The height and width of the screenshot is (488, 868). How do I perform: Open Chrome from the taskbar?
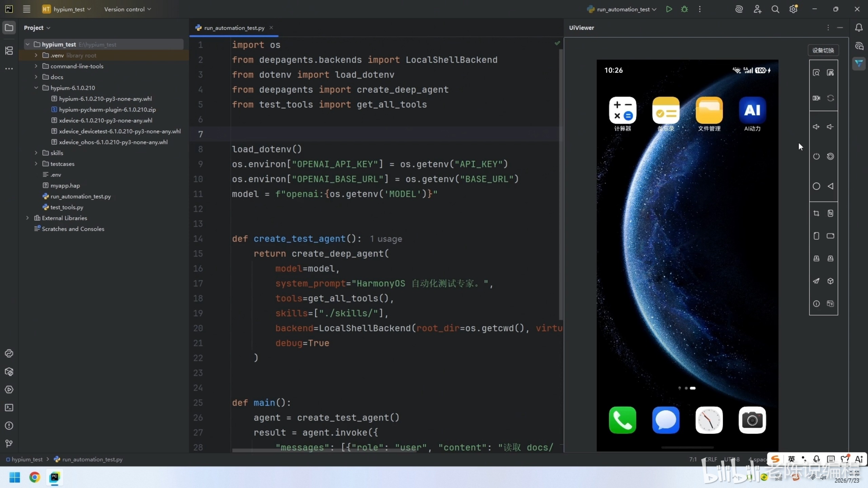click(x=34, y=477)
